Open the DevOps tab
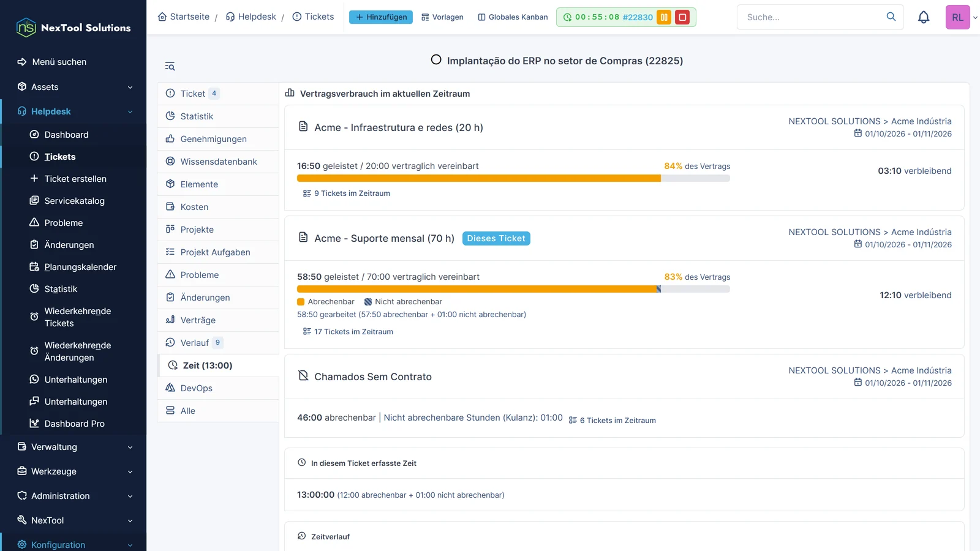Screen dimensions: 980x551 tap(218, 388)
